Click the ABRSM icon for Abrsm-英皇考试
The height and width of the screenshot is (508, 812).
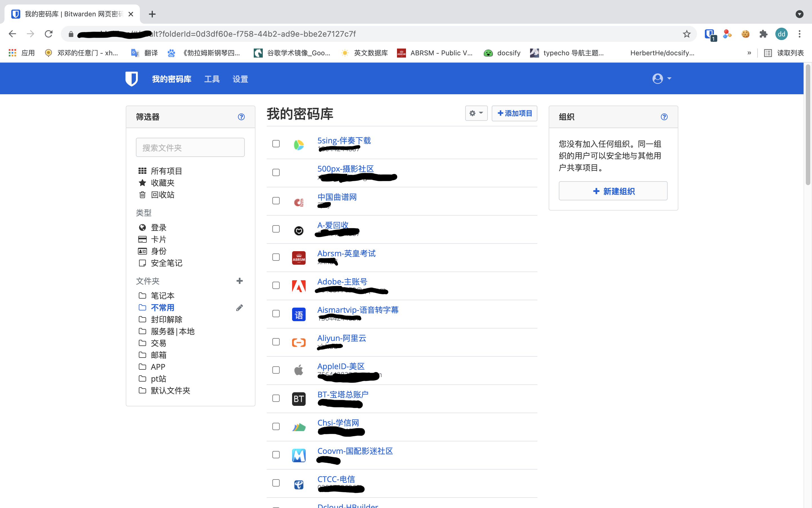point(299,258)
